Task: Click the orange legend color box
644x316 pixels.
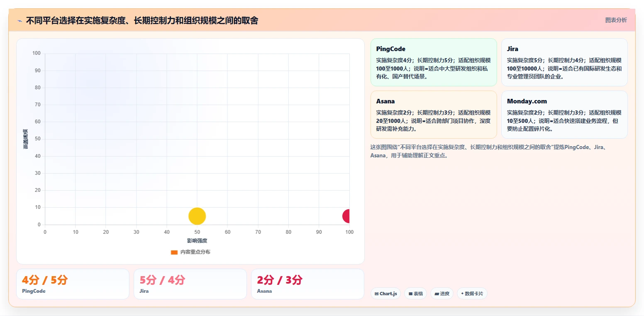Action: (174, 252)
